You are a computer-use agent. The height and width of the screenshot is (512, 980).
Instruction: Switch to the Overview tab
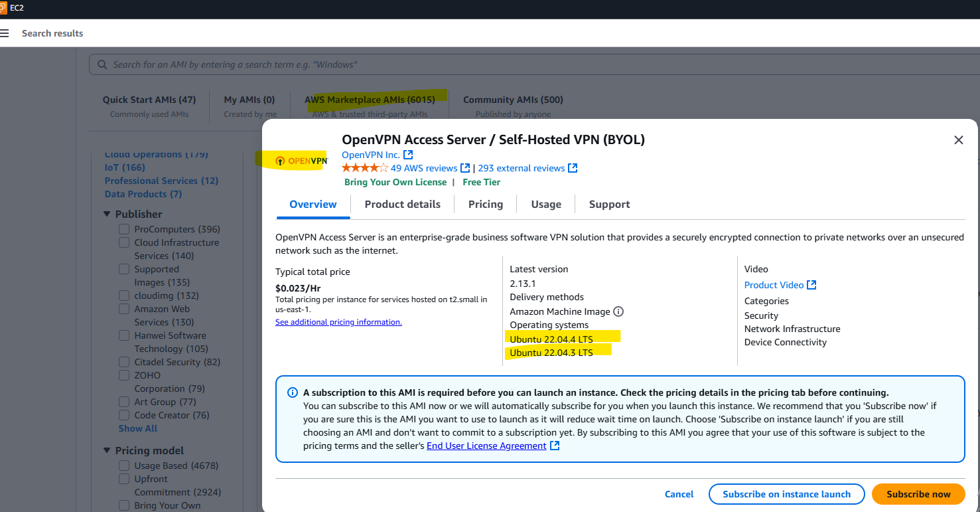(313, 205)
